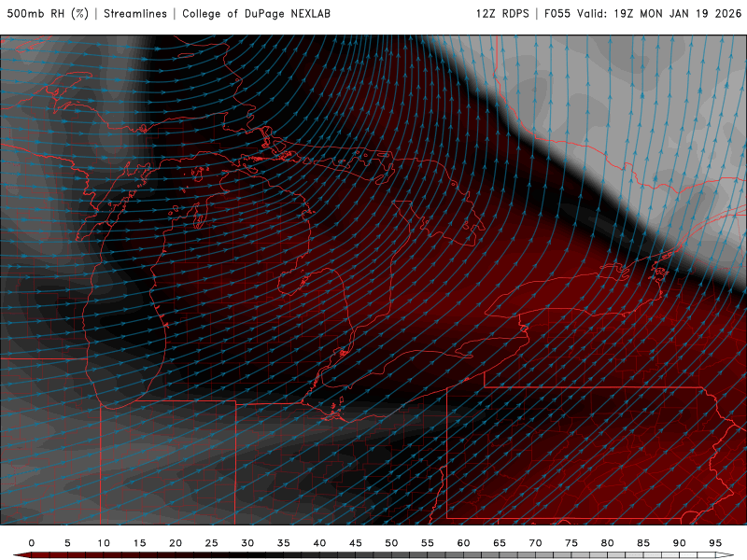Viewport: 747px width, 560px height.
Task: Click the 'Streamlines' label in header
Action: coord(135,14)
